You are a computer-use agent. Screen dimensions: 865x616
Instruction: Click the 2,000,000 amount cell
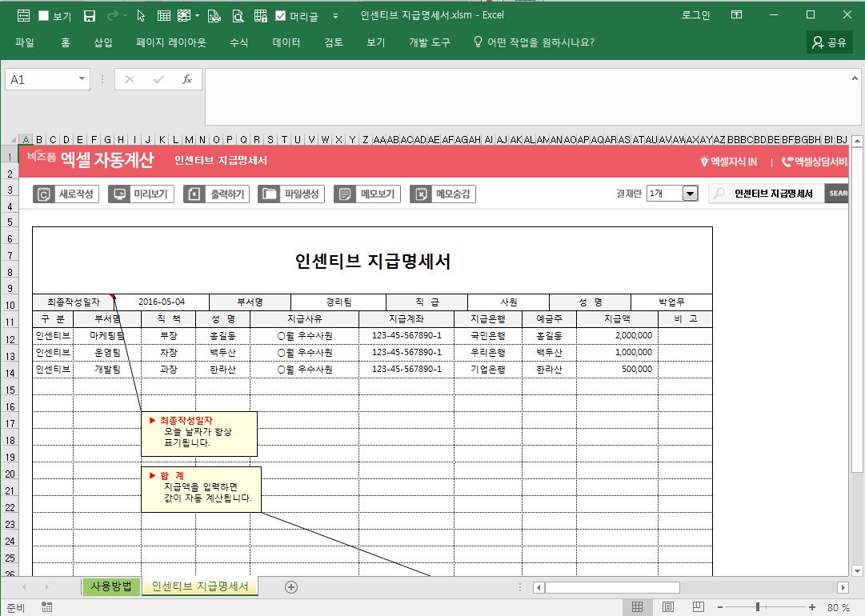pos(617,335)
